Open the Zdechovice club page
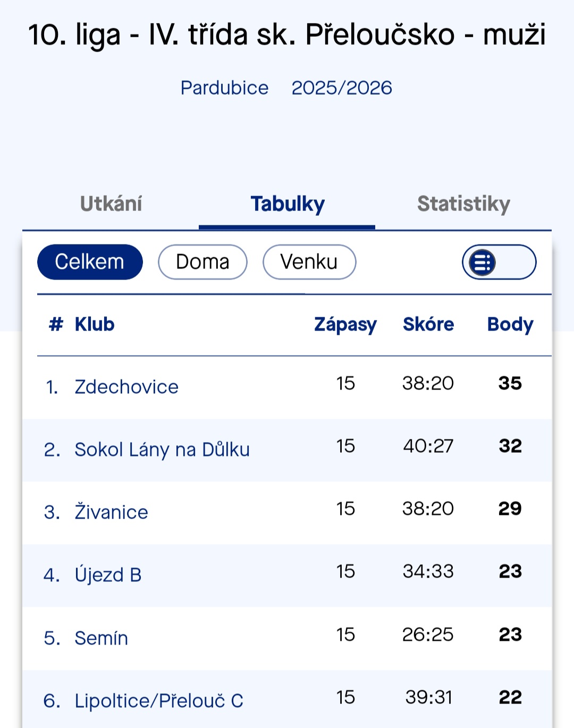574x728 pixels. pyautogui.click(x=126, y=387)
